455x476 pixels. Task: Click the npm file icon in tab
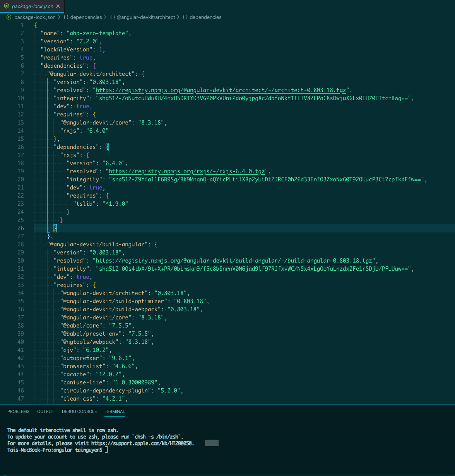pyautogui.click(x=6, y=6)
